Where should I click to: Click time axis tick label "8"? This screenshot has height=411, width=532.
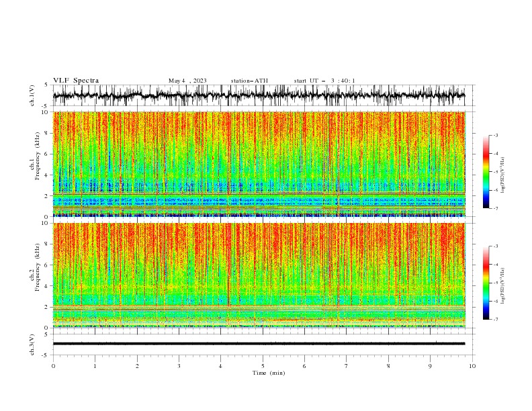[x=388, y=366]
